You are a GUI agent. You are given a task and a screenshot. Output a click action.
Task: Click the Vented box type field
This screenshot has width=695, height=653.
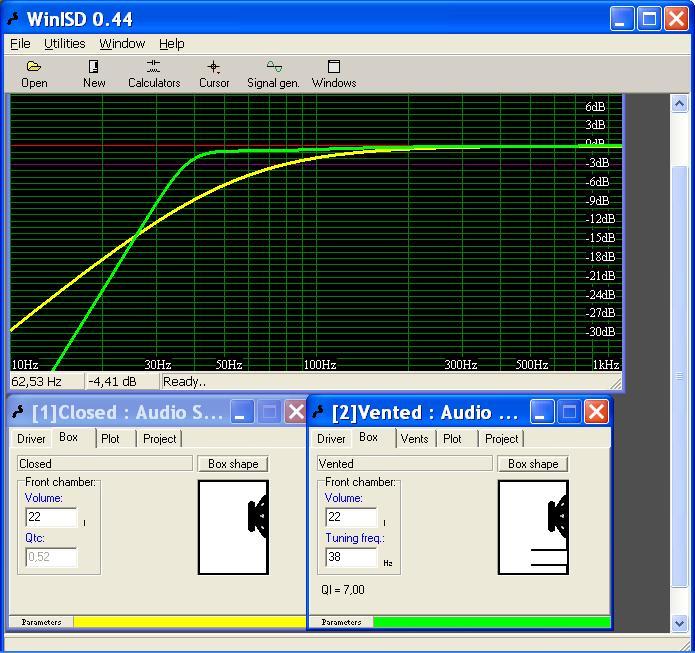coord(405,463)
